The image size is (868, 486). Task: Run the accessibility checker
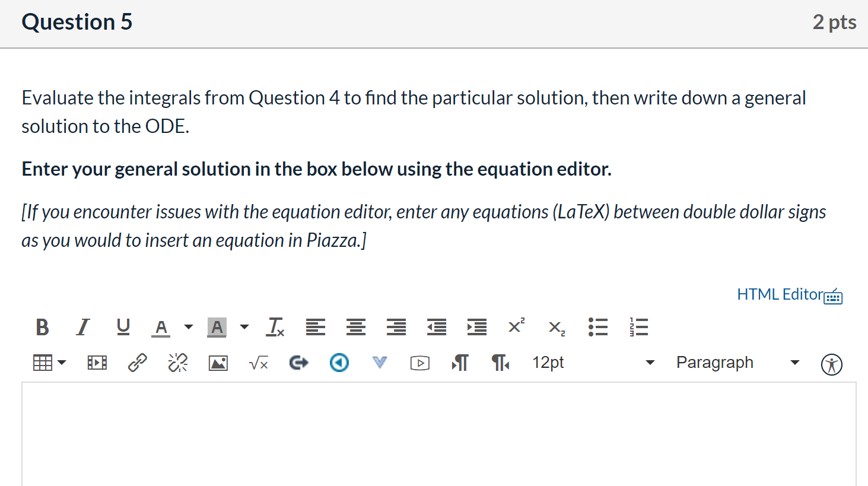pos(831,364)
